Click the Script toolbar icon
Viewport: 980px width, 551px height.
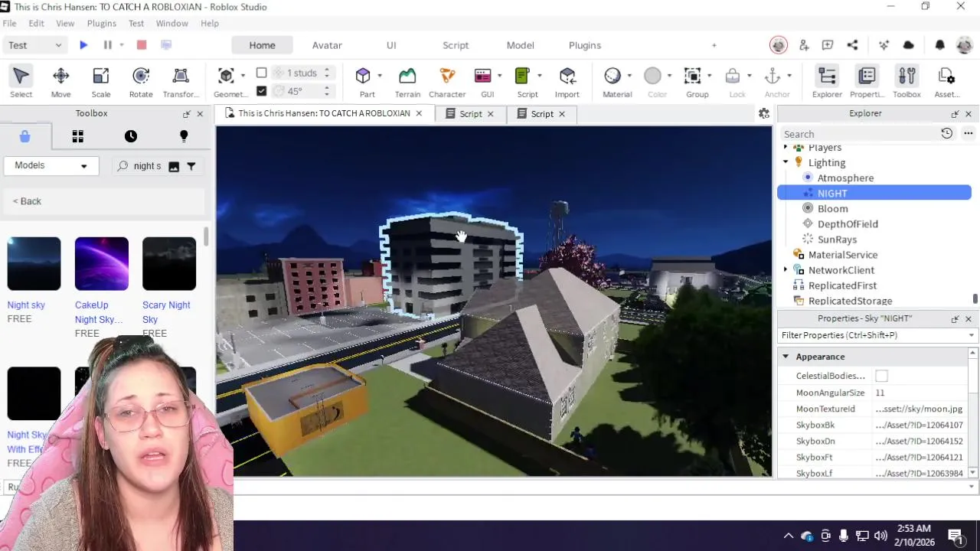pos(522,76)
